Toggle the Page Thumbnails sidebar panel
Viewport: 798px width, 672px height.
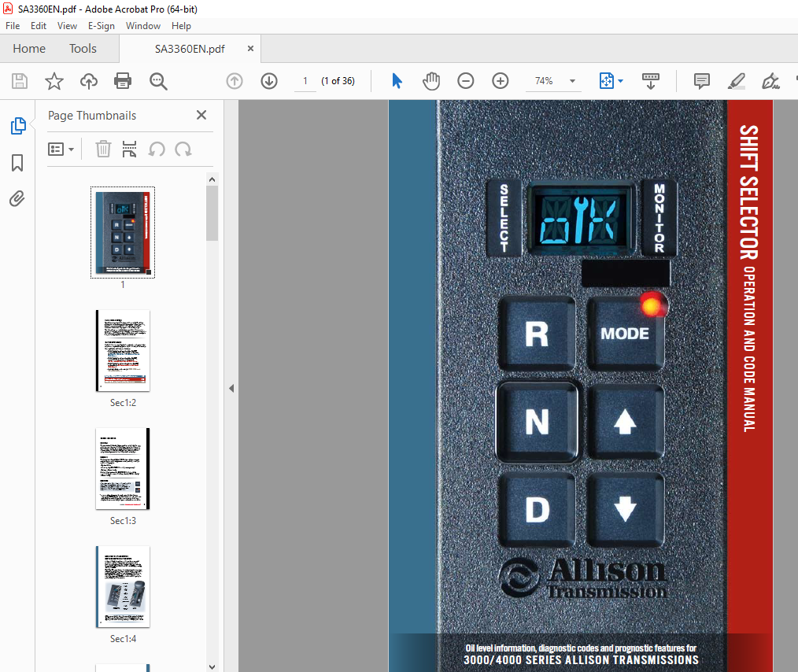(x=17, y=126)
